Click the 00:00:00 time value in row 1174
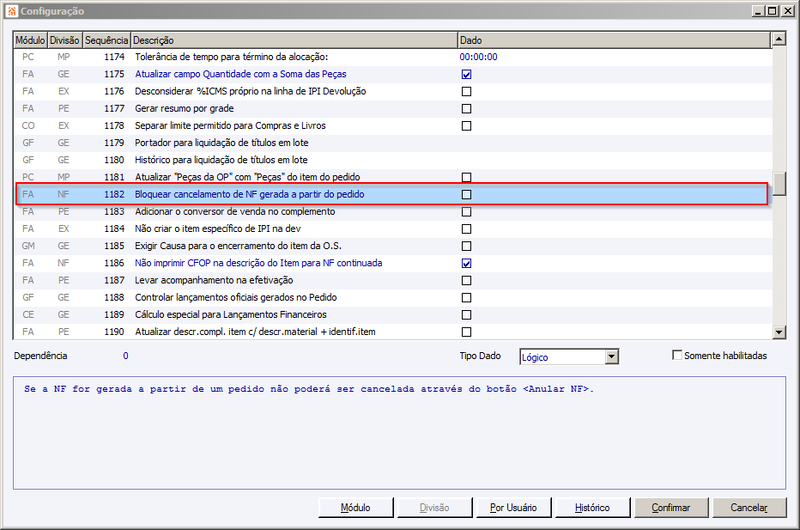 (479, 57)
